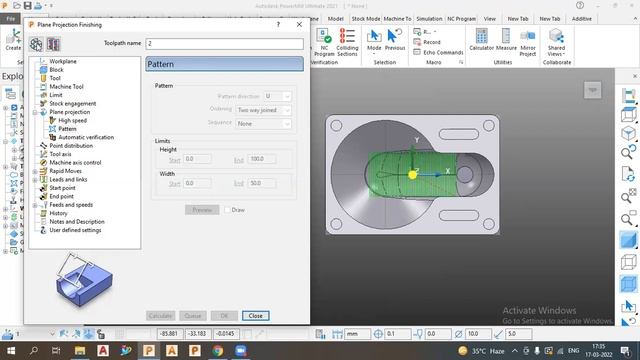Select Tool axis tree item

click(x=60, y=154)
